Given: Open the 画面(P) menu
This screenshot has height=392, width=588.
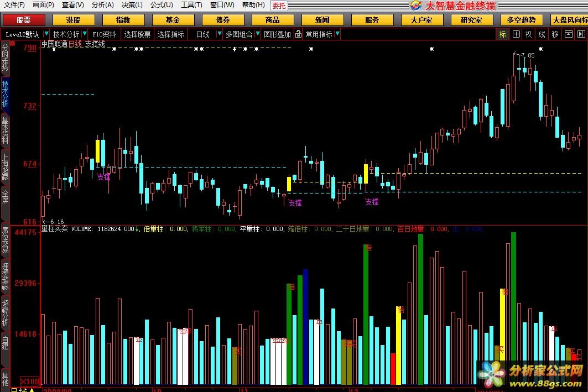Looking at the screenshot, I should pyautogui.click(x=43, y=5).
